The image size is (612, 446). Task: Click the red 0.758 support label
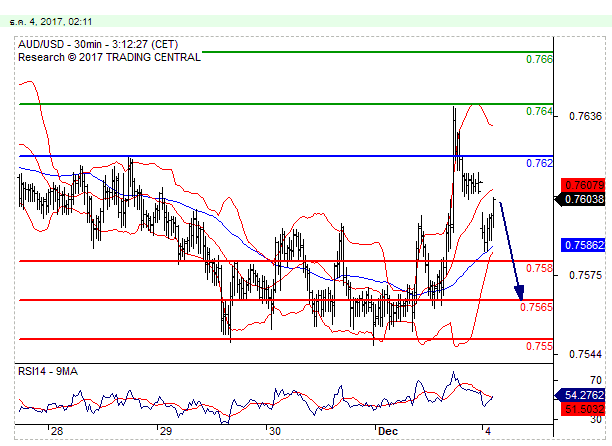(x=539, y=268)
